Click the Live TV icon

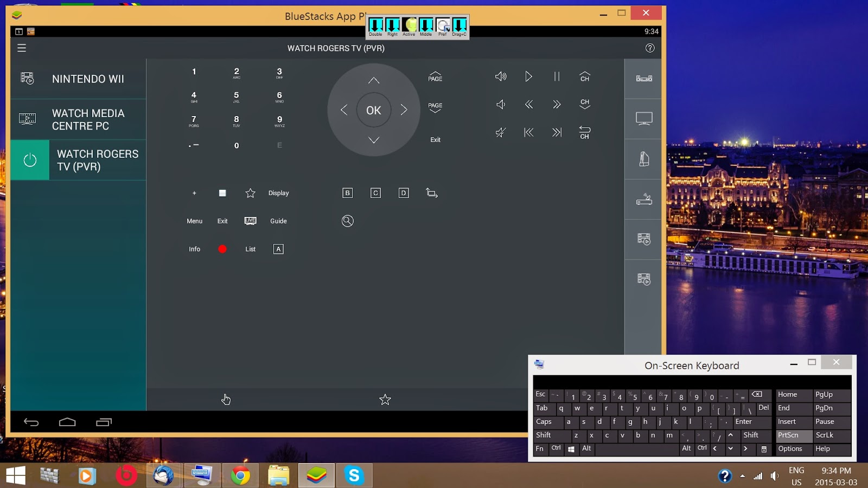click(250, 221)
